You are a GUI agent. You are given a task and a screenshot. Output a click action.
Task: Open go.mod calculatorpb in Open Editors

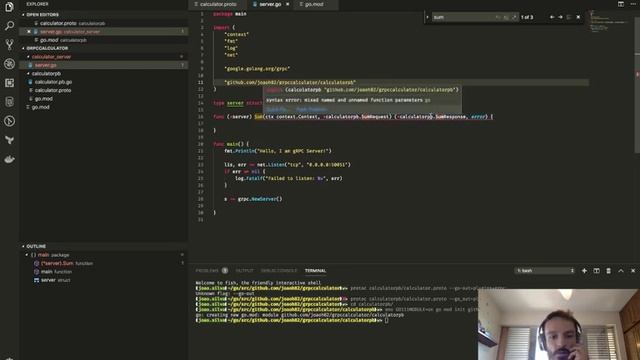point(104,40)
